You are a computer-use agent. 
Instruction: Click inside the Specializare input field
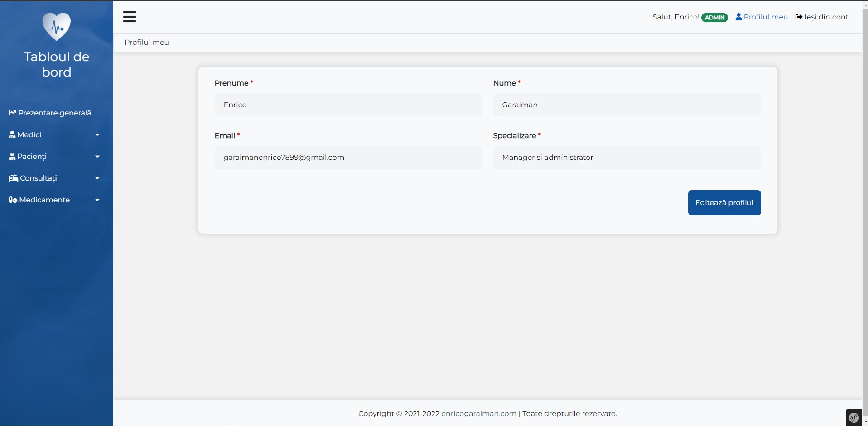627,157
